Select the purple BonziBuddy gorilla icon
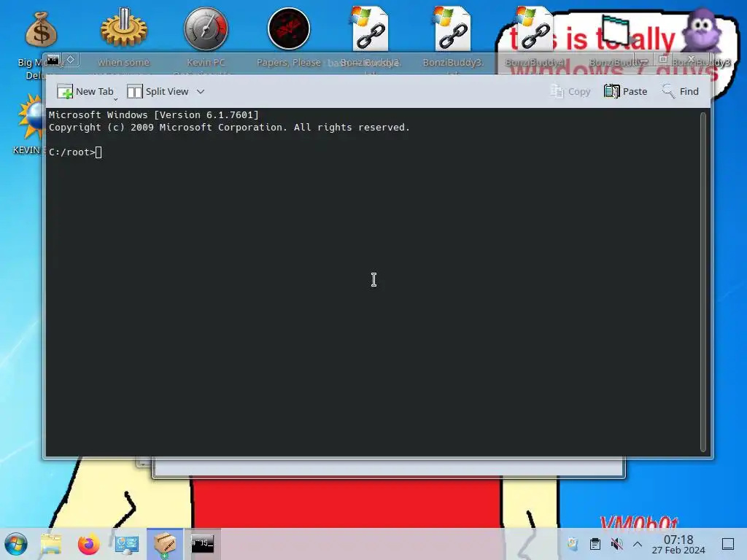 click(x=702, y=29)
